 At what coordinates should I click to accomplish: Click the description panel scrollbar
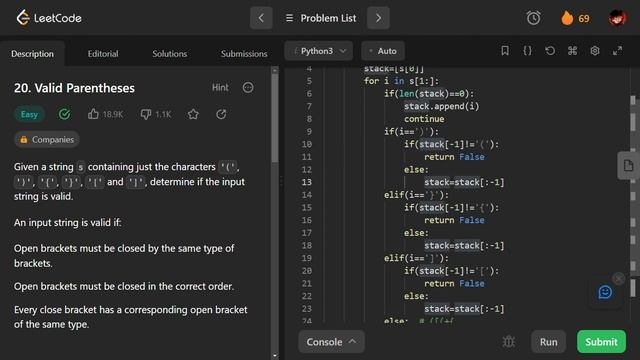tap(275, 118)
